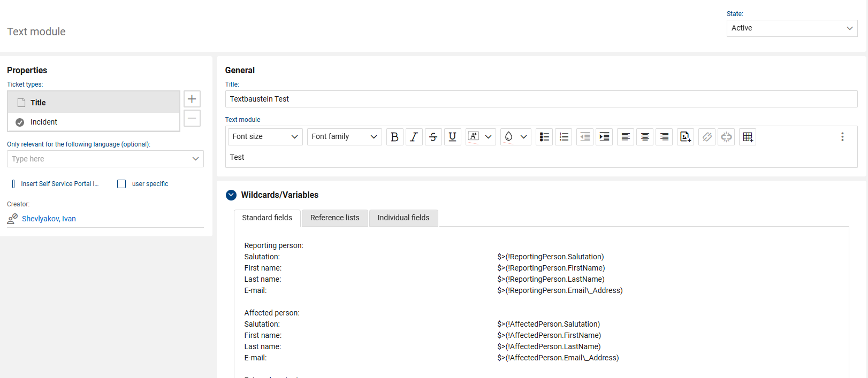Open the highlight color dropdown arrow
The height and width of the screenshot is (378, 868).
tap(489, 137)
